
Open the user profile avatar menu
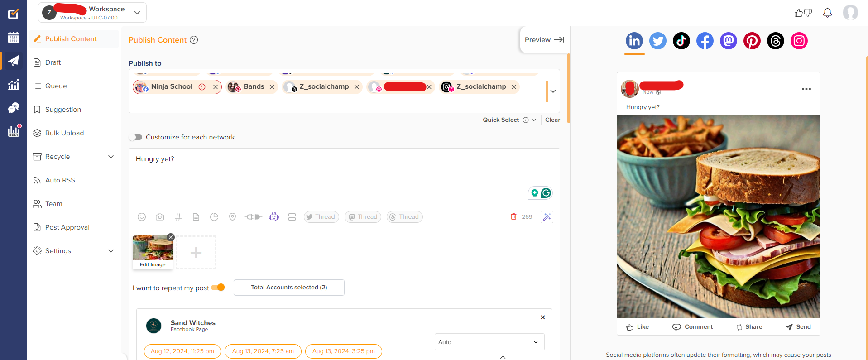pyautogui.click(x=850, y=13)
